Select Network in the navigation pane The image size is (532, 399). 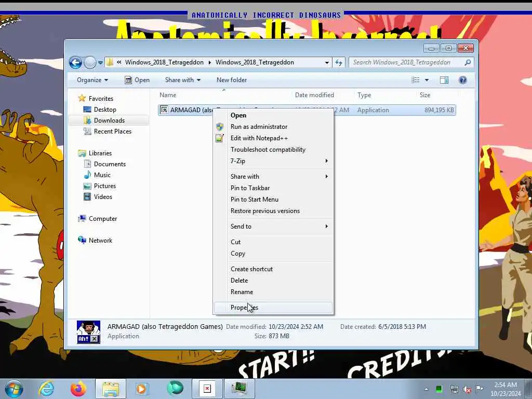pos(95,241)
